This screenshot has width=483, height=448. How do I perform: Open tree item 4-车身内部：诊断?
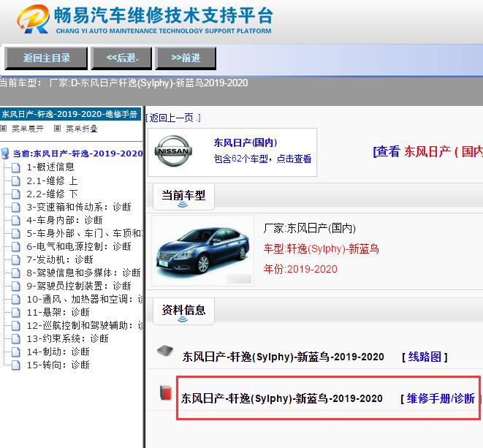click(x=65, y=220)
